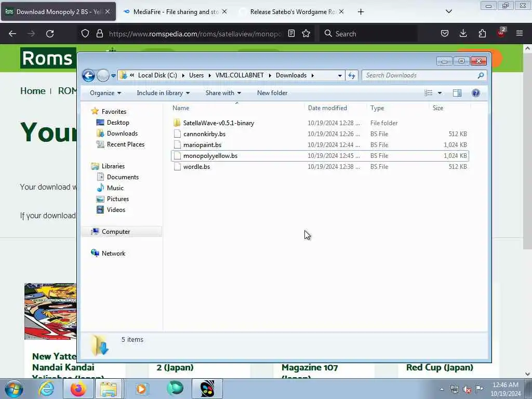
Task: Reload the romspedia page
Action: click(50, 34)
